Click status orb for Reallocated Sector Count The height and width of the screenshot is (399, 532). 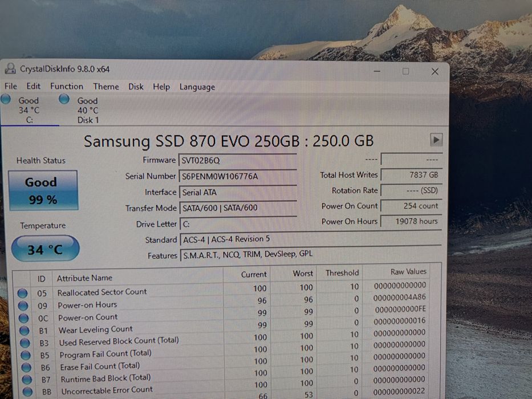pos(22,293)
